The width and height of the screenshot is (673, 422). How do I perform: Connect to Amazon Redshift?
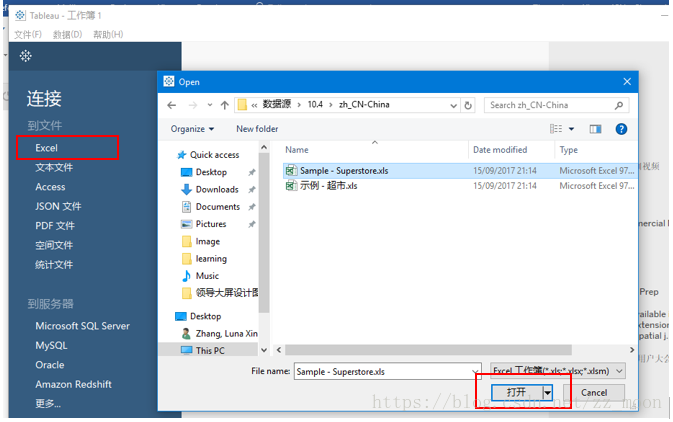(x=73, y=384)
